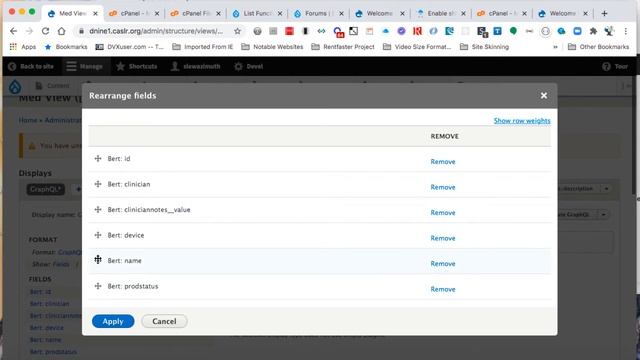Open Other Bookmarks folder

tap(599, 47)
